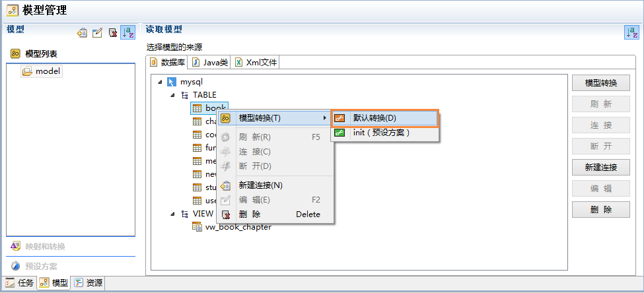This screenshot has width=644, height=293.
Task: Choose init（预设方案）from submenu
Action: click(385, 133)
